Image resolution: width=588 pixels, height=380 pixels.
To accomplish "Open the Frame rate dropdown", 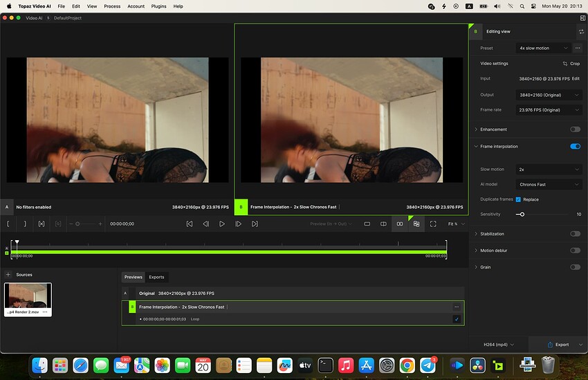I will coord(549,110).
